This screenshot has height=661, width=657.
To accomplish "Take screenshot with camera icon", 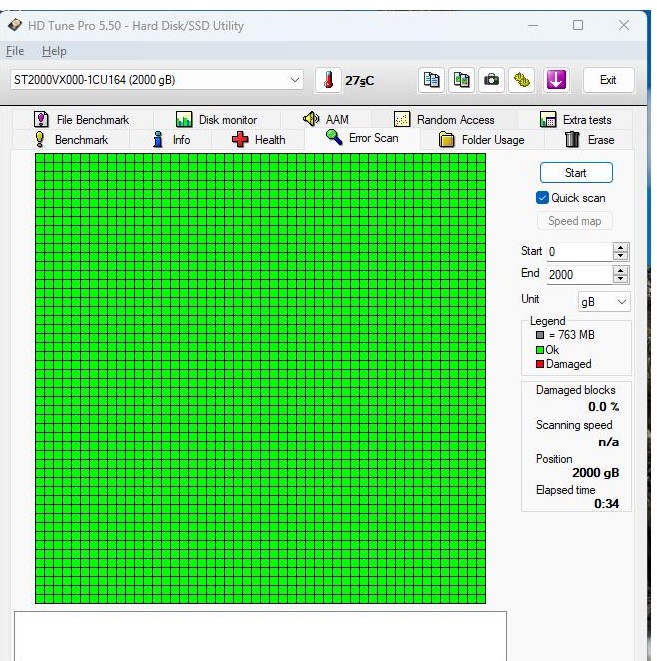I will (491, 80).
